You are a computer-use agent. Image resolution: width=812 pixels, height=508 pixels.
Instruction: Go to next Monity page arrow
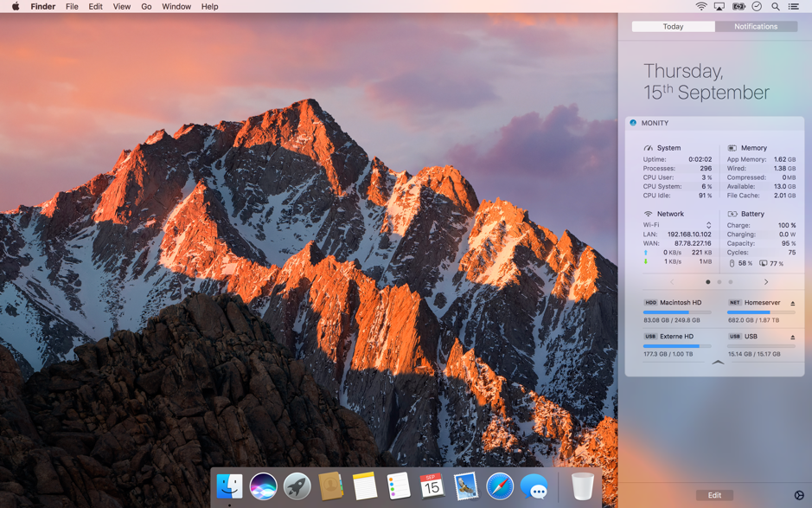tap(765, 282)
